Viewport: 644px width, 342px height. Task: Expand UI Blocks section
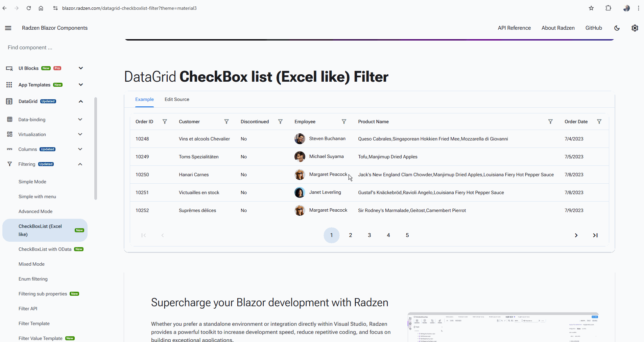(81, 68)
